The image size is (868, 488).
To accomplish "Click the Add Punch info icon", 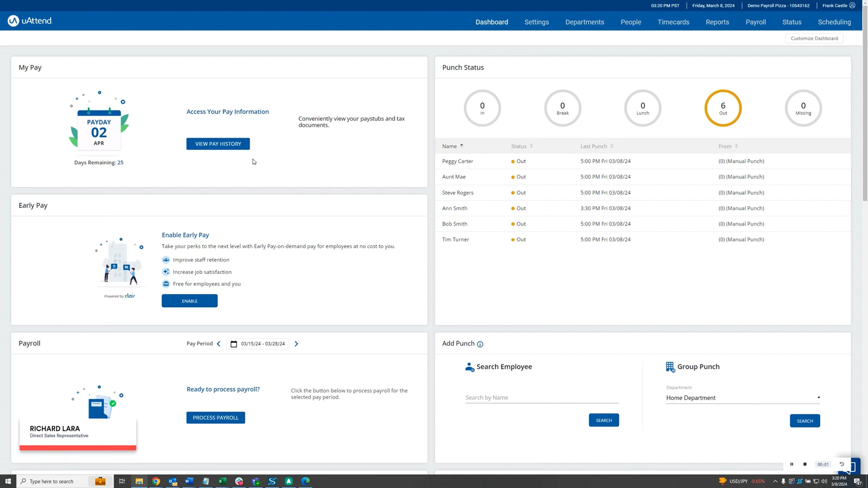I will 480,344.
